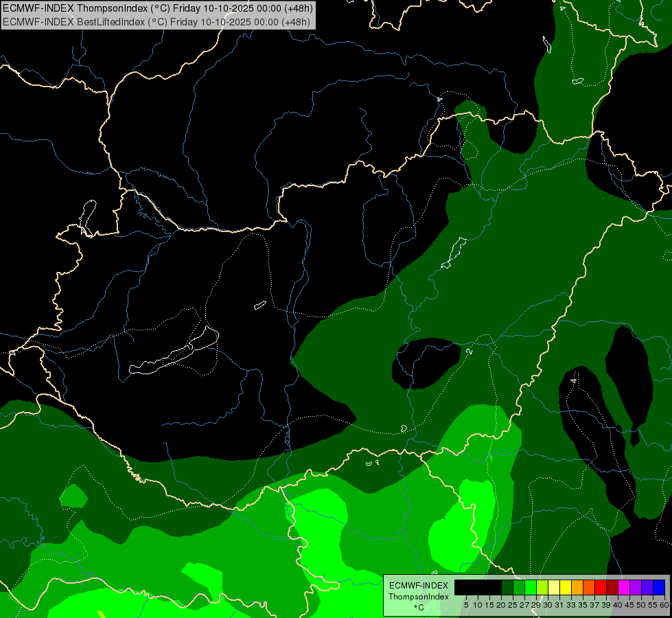The height and width of the screenshot is (618, 672).
Task: Select the ThompsonIndex label in the legend box
Action: click(x=419, y=597)
